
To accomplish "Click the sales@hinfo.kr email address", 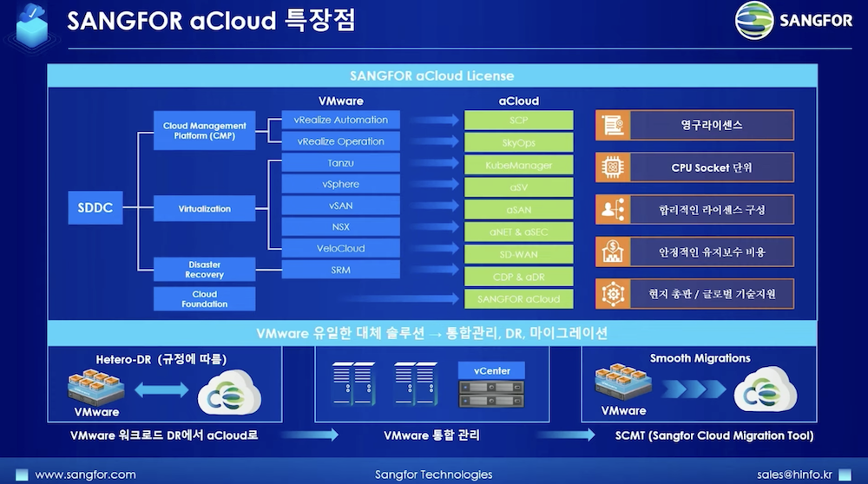I will coord(794,474).
